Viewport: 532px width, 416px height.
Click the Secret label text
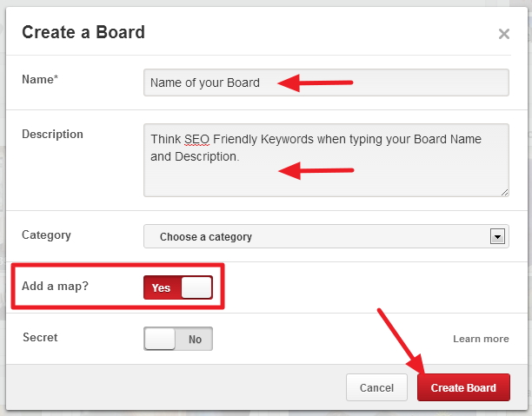click(40, 337)
